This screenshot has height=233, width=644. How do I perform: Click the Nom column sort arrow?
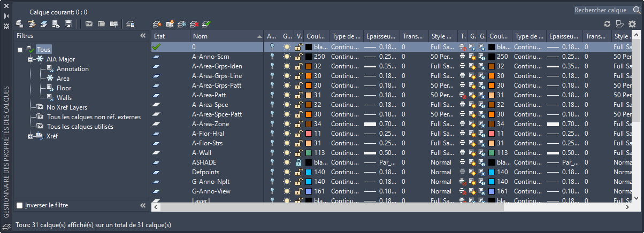260,36
